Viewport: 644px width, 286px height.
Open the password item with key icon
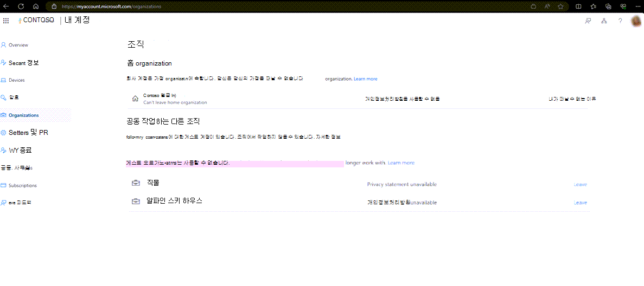[14, 97]
